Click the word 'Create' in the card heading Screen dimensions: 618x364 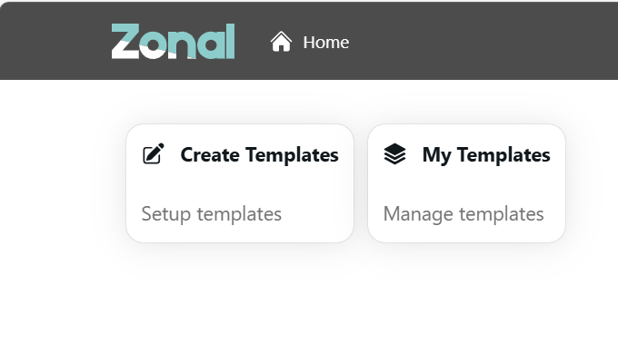[x=208, y=155]
